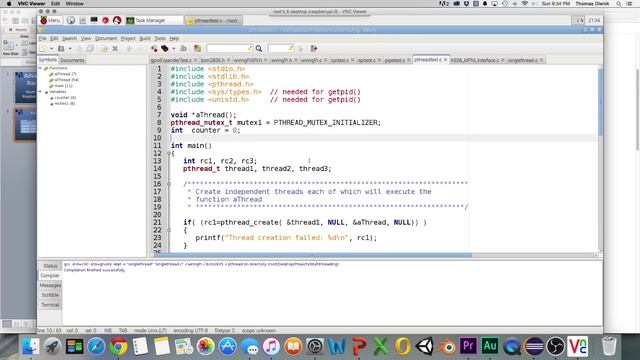Click the magnifier Find icon beside search field
Screen dimensions: 640x360
pos(259,49)
